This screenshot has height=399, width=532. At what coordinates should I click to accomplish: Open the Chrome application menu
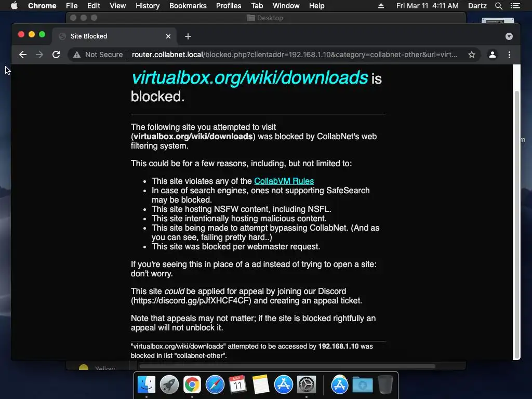point(42,6)
